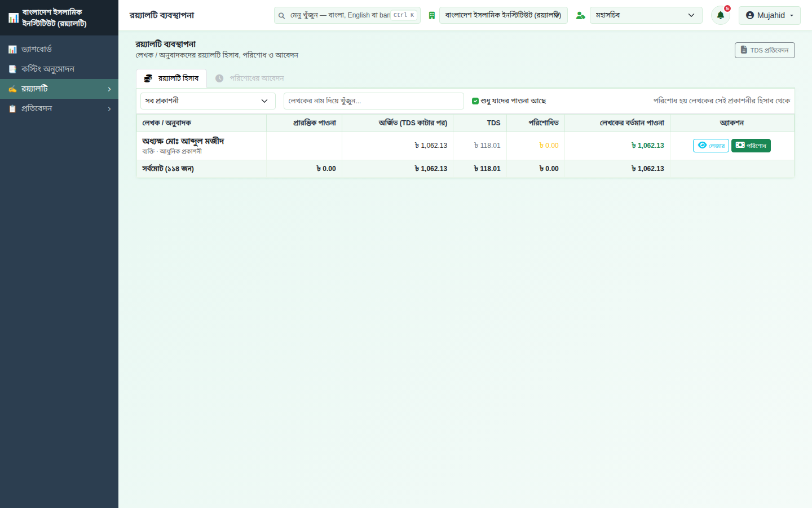
Task: Open the মহাসচিব role dropdown
Action: 646,15
